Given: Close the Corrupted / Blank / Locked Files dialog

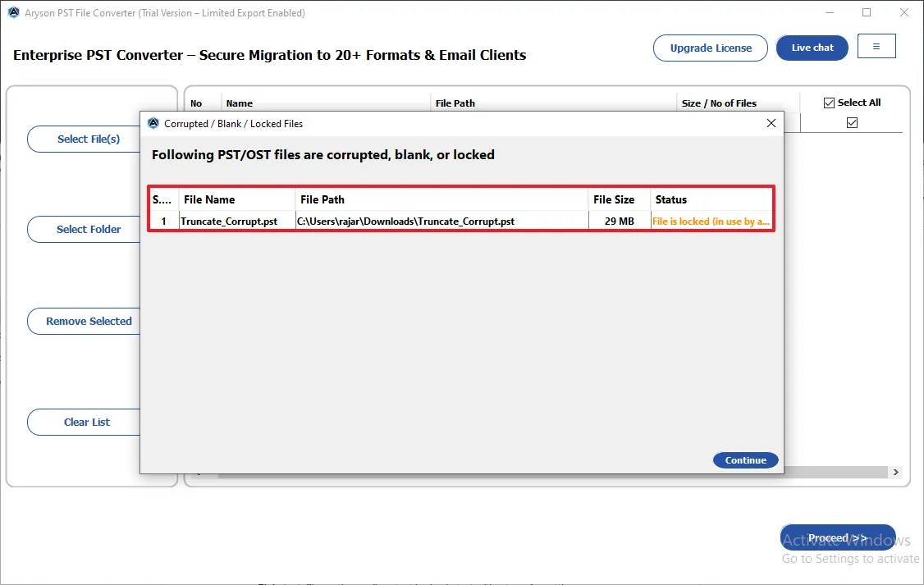Looking at the screenshot, I should pyautogui.click(x=771, y=123).
